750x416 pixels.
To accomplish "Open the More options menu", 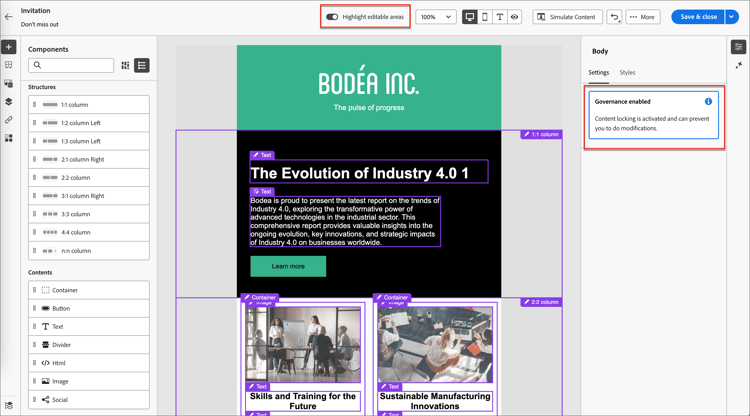I will (x=642, y=17).
